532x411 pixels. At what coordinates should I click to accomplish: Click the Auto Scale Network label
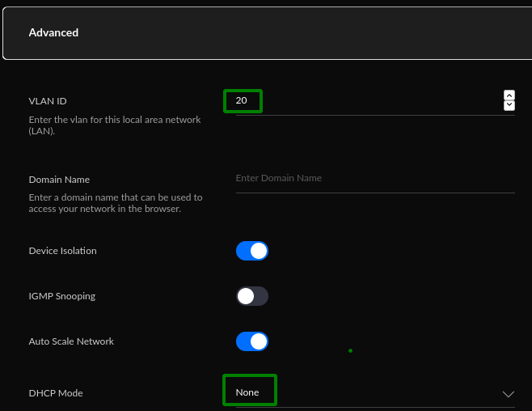click(71, 341)
